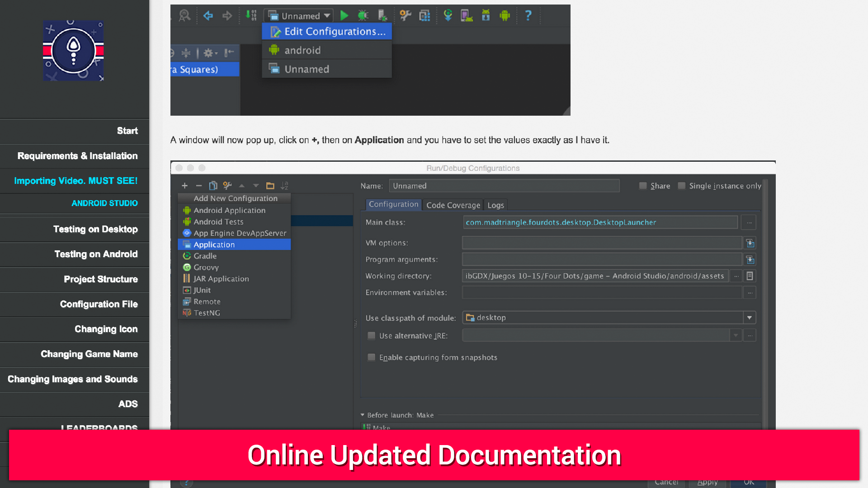Screen dimensions: 868x488
Task: Select Application from Add New Configuration list
Action: click(234, 244)
